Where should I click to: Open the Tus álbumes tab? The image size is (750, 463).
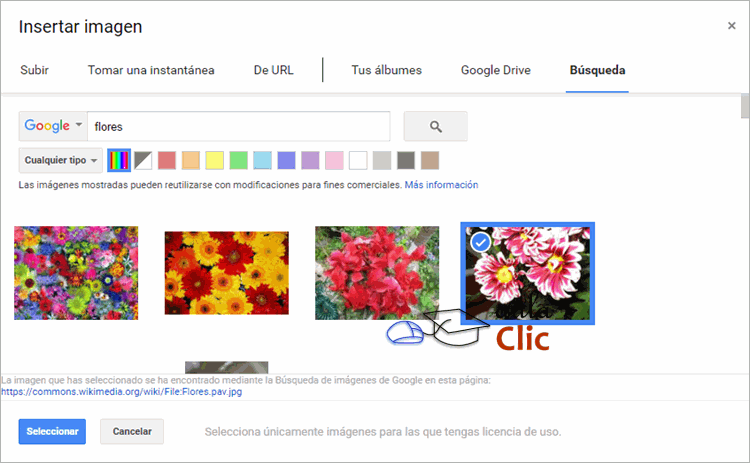(x=386, y=71)
